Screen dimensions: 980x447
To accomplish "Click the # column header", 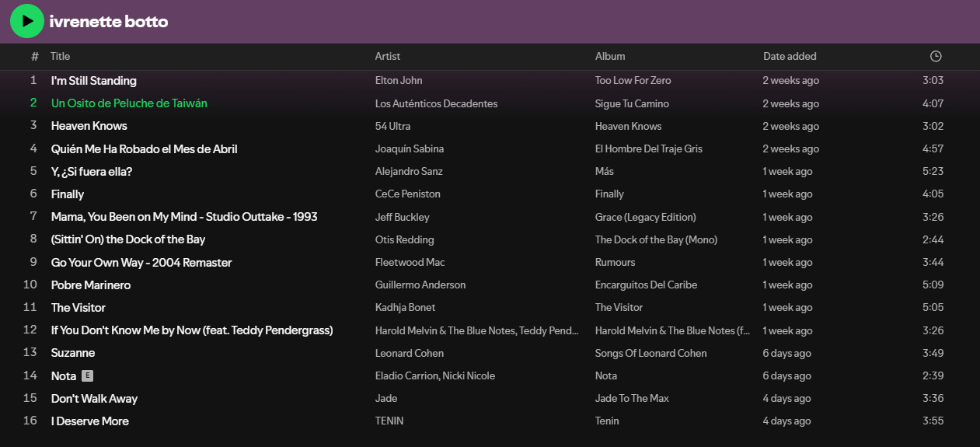I will (x=35, y=56).
